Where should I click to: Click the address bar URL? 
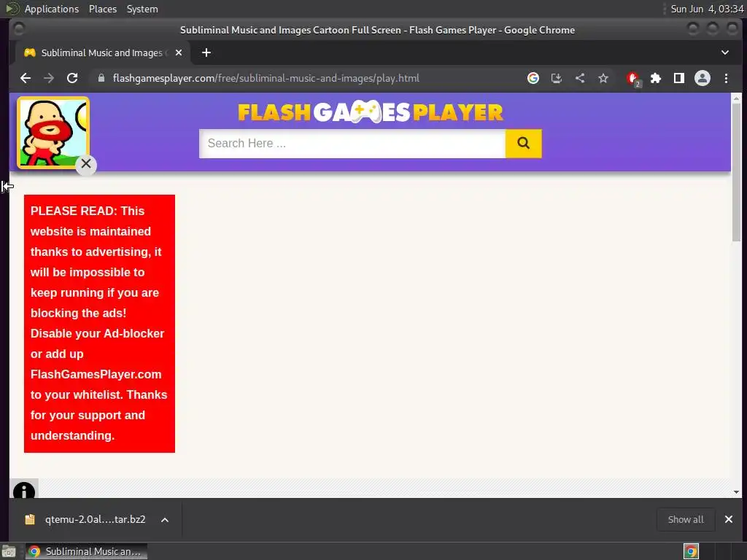tap(266, 78)
